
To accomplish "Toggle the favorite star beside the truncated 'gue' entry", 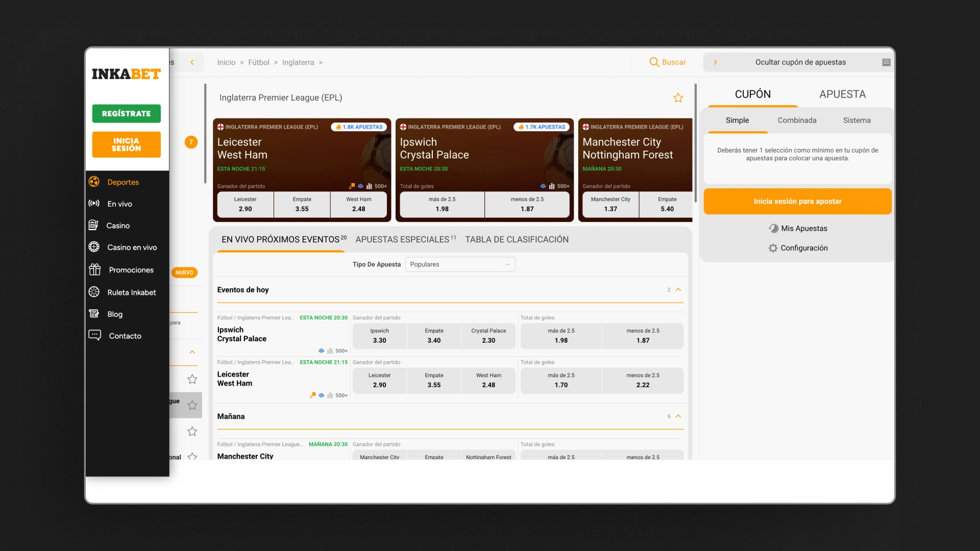I will 192,405.
